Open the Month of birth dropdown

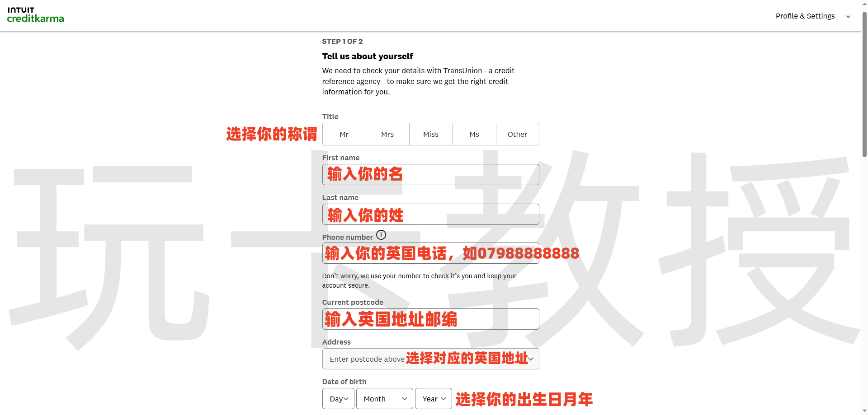click(x=384, y=399)
